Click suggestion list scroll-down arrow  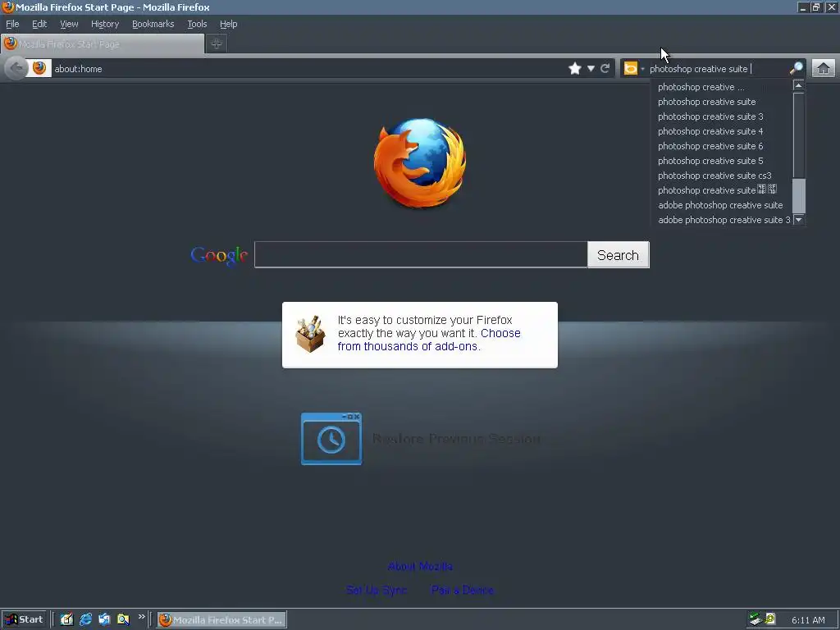pyautogui.click(x=798, y=220)
